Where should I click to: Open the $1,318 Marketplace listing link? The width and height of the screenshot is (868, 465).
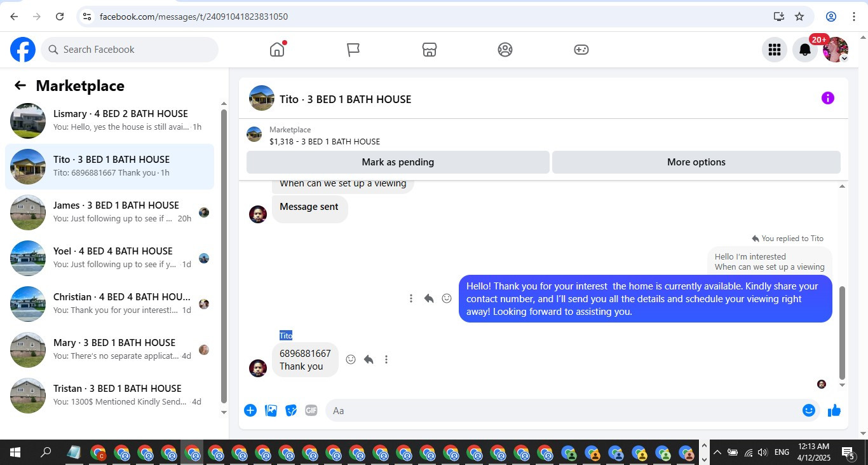point(325,142)
